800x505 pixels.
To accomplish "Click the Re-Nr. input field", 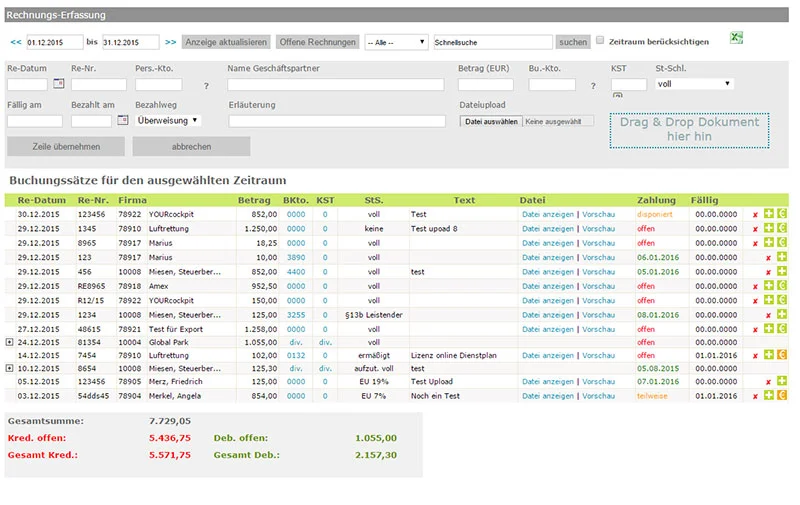I will pyautogui.click(x=98, y=85).
